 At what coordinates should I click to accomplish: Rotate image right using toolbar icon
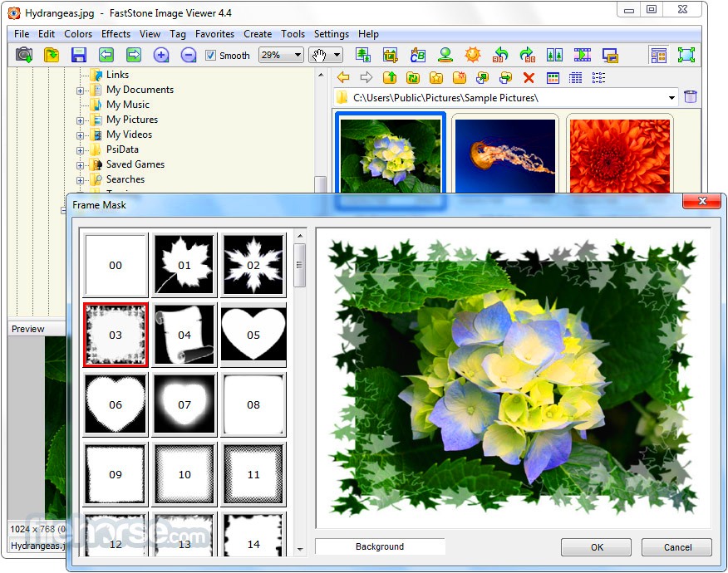click(x=528, y=55)
